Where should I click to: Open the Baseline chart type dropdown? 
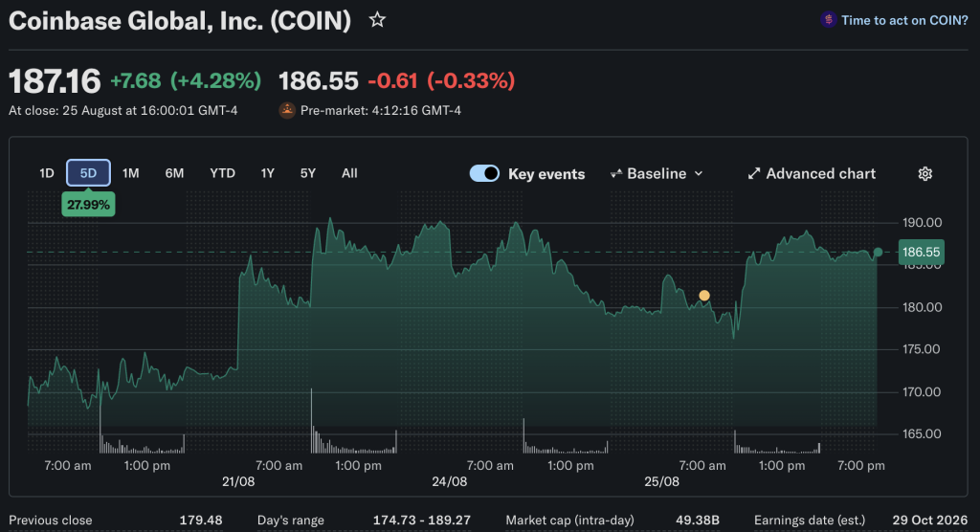[x=657, y=174]
